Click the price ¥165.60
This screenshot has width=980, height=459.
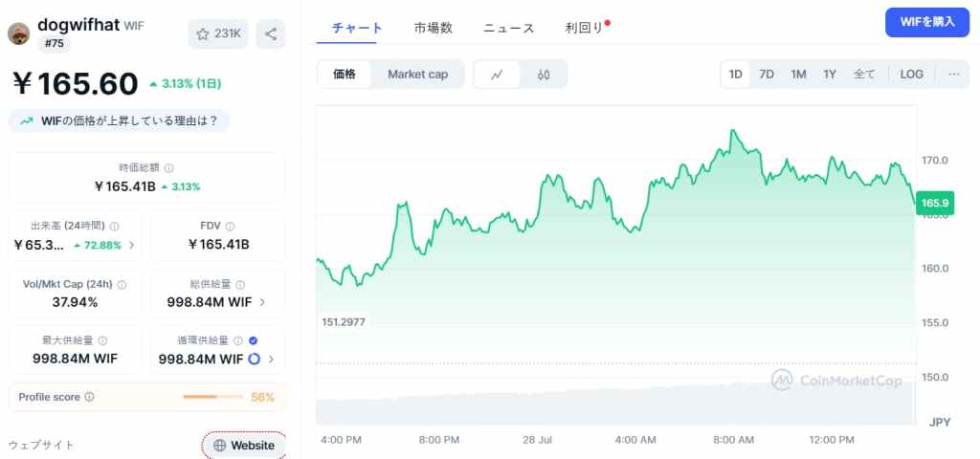coord(75,84)
